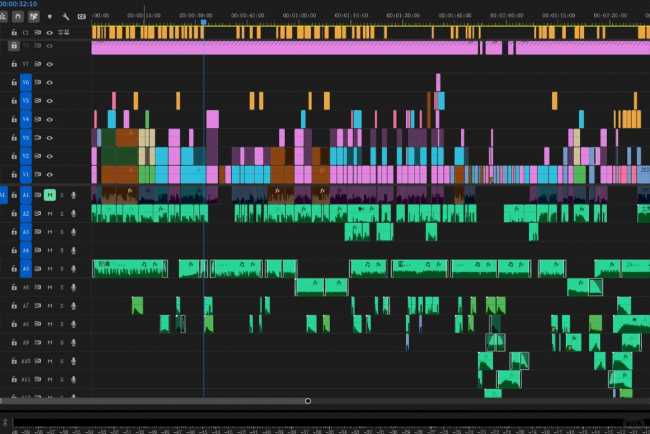Toggle eye visibility for track V1
This screenshot has width=650, height=434.
pos(49,174)
